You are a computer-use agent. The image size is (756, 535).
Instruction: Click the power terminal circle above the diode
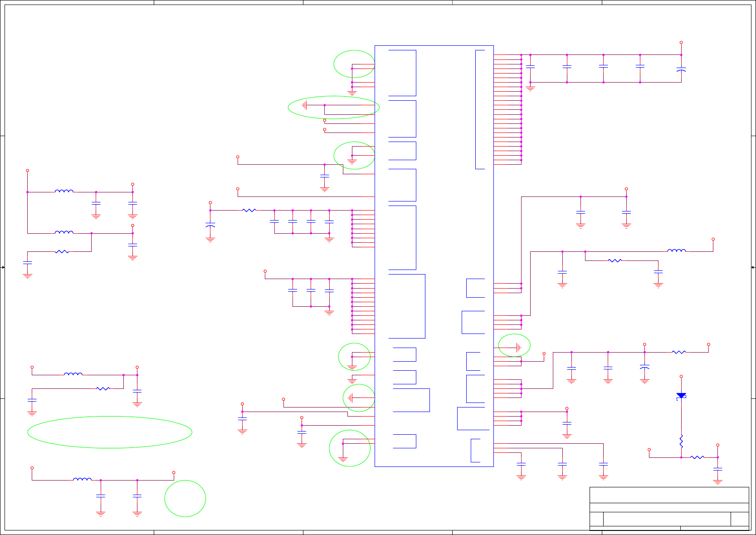tap(681, 376)
